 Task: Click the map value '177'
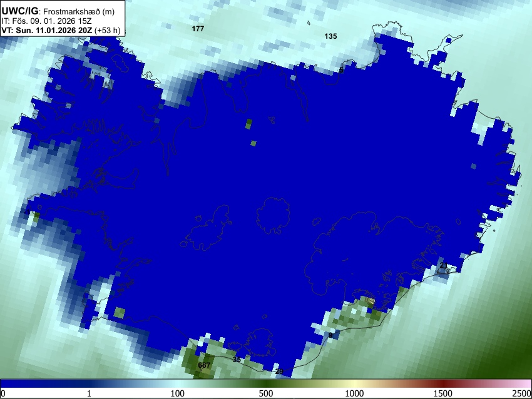tap(198, 29)
